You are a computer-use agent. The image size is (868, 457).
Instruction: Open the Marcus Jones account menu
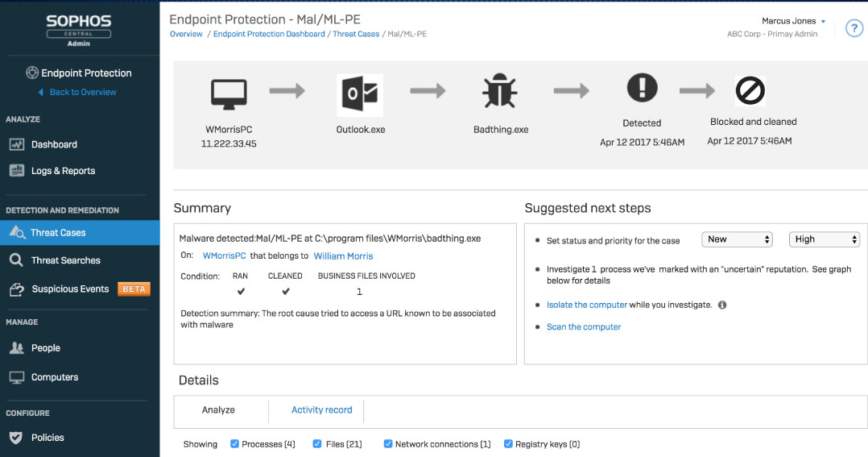[x=793, y=21]
